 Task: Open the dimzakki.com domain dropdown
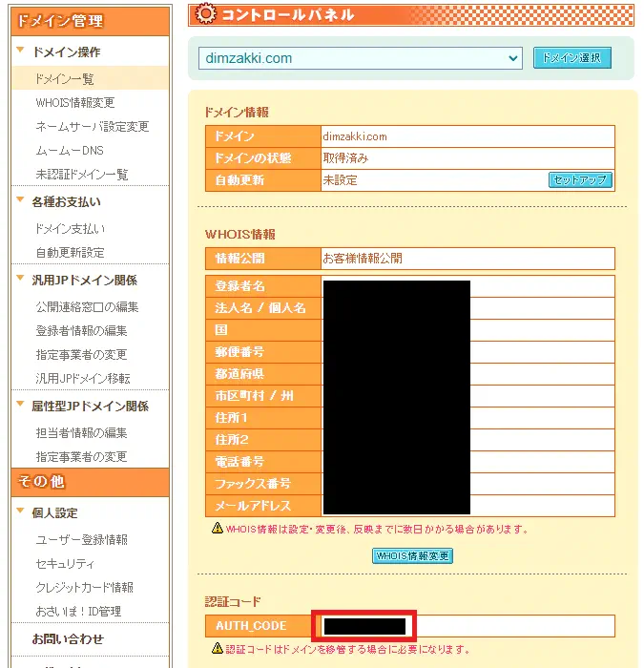click(360, 58)
